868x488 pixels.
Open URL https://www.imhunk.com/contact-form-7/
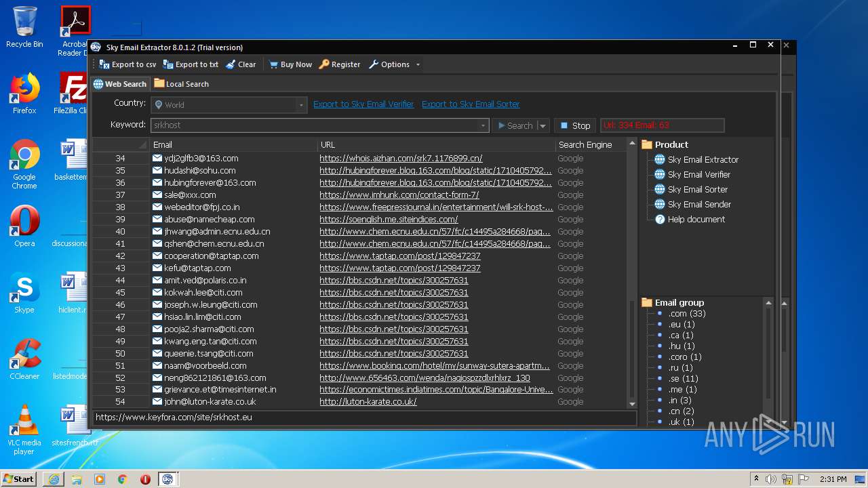pyautogui.click(x=399, y=195)
